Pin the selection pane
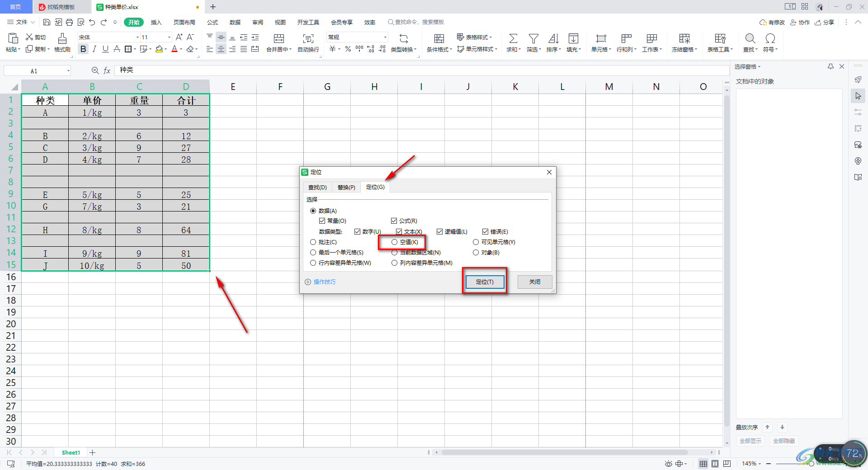The width and height of the screenshot is (868, 470). (830, 66)
